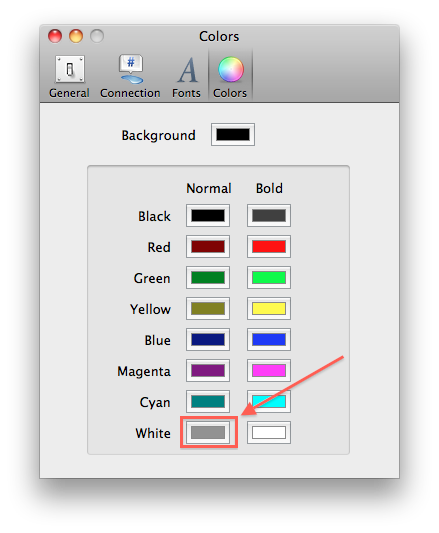Pick the Bold Black color well
This screenshot has height=533, width=439.
click(x=269, y=216)
